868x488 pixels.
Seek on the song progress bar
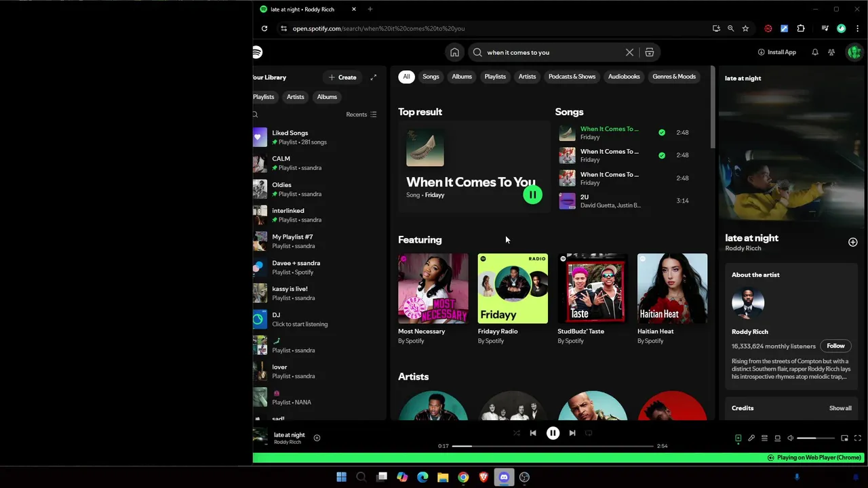click(x=553, y=446)
